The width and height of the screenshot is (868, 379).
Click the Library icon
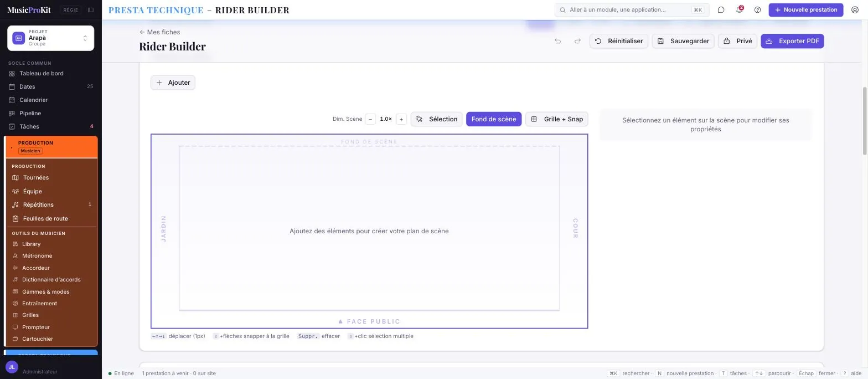[x=15, y=244]
